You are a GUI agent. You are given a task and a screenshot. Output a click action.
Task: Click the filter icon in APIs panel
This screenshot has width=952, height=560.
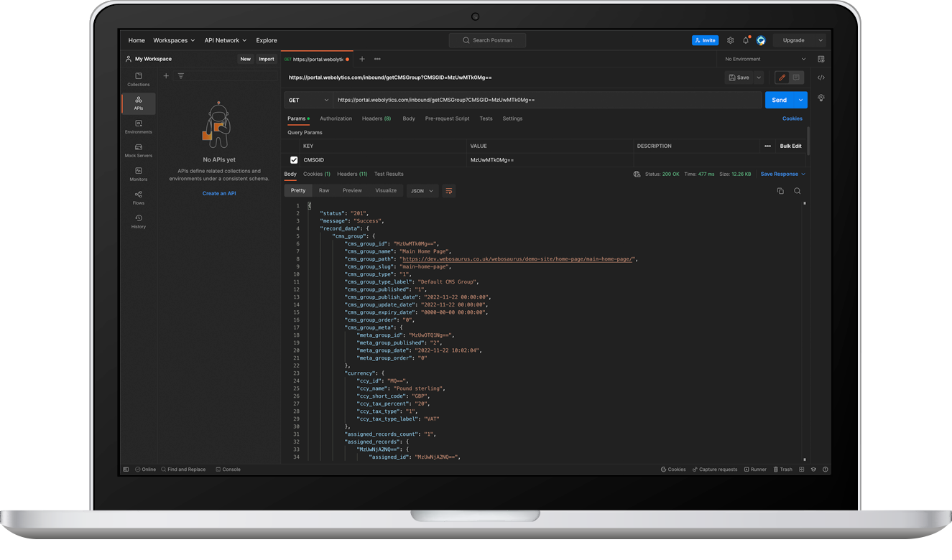[181, 76]
